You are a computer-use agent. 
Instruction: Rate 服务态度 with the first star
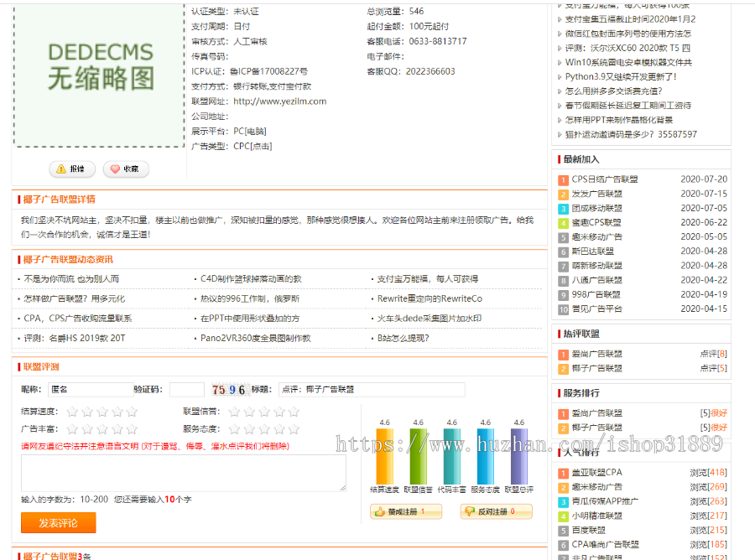(x=235, y=429)
